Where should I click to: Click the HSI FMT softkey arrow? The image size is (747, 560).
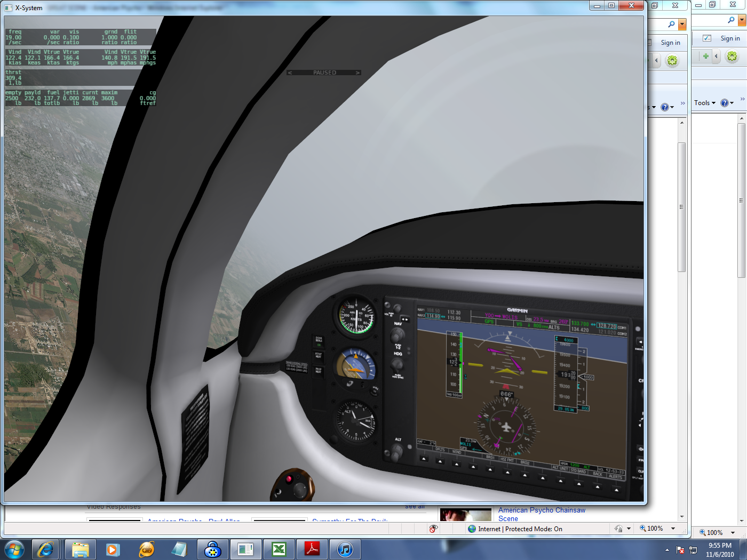507,472
